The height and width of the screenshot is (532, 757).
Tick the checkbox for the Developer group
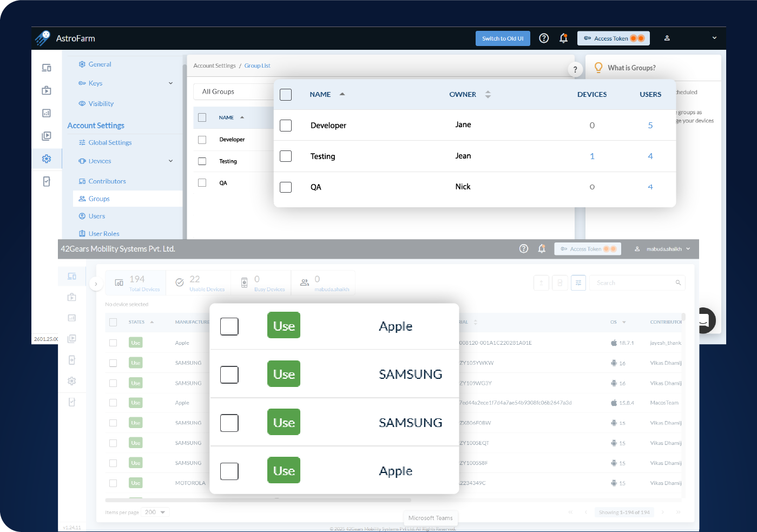point(286,126)
